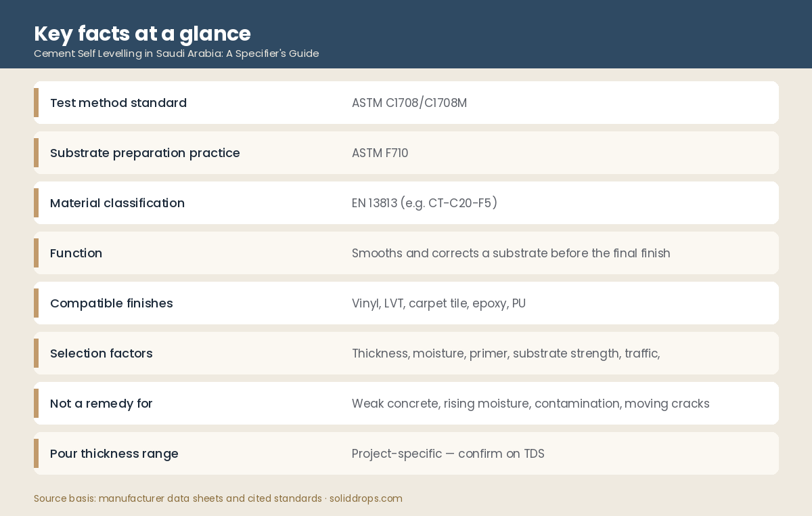Select the ASTM C1708/C1708M value

click(x=409, y=103)
